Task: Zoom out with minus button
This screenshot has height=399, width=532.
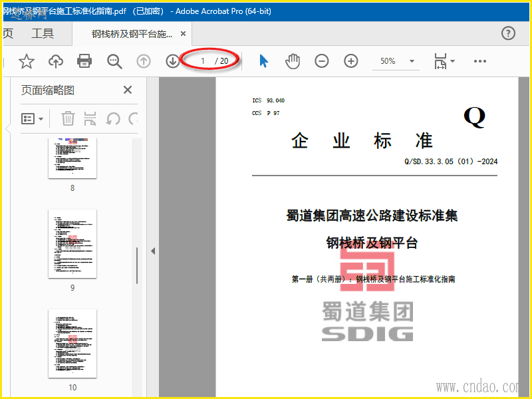Action: click(x=321, y=61)
